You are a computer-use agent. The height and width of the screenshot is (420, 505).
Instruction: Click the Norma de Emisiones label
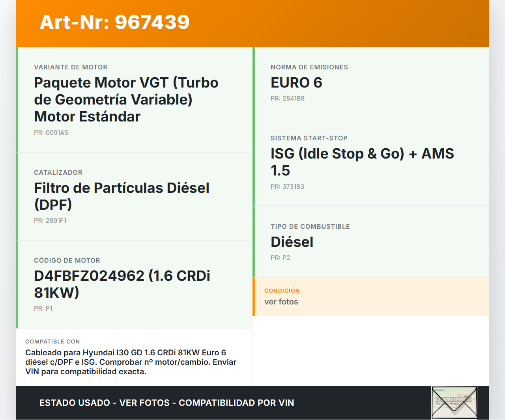[x=309, y=67]
